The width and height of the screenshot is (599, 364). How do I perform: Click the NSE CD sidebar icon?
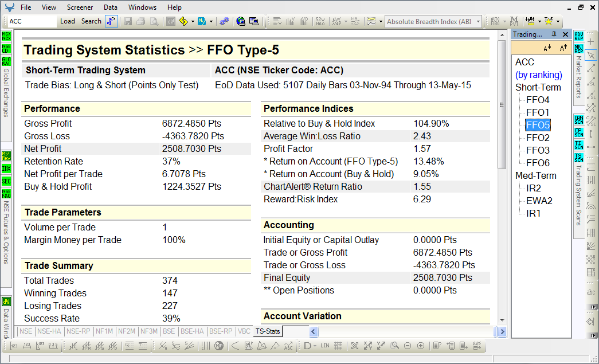click(6, 49)
